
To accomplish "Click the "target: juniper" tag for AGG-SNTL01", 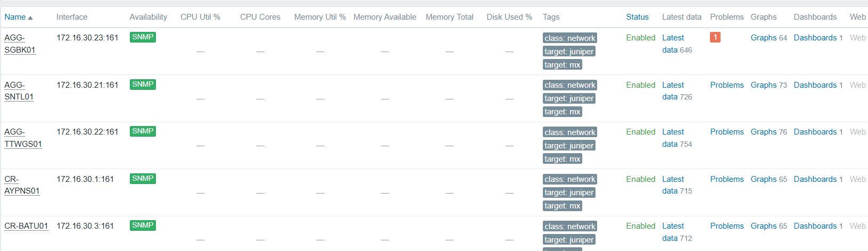I will 569,98.
